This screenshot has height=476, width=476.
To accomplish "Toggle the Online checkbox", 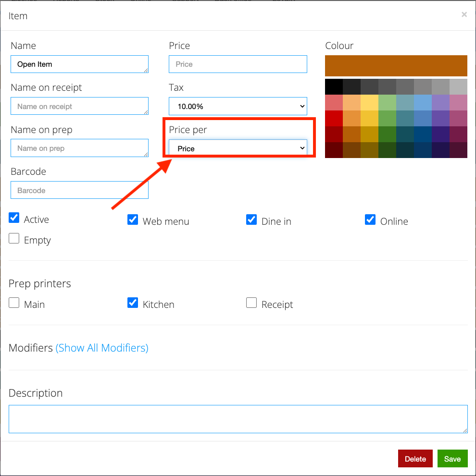I will tap(370, 220).
